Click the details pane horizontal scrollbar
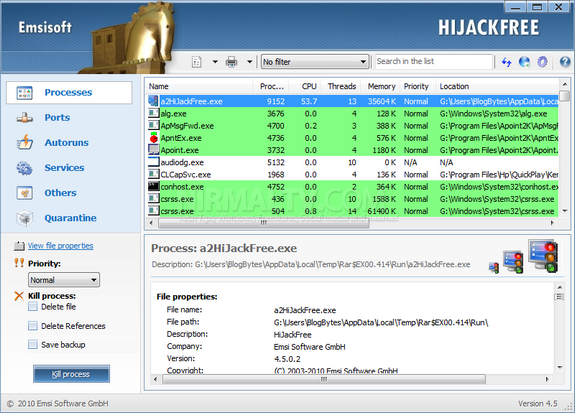The image size is (575, 413). coord(324,379)
